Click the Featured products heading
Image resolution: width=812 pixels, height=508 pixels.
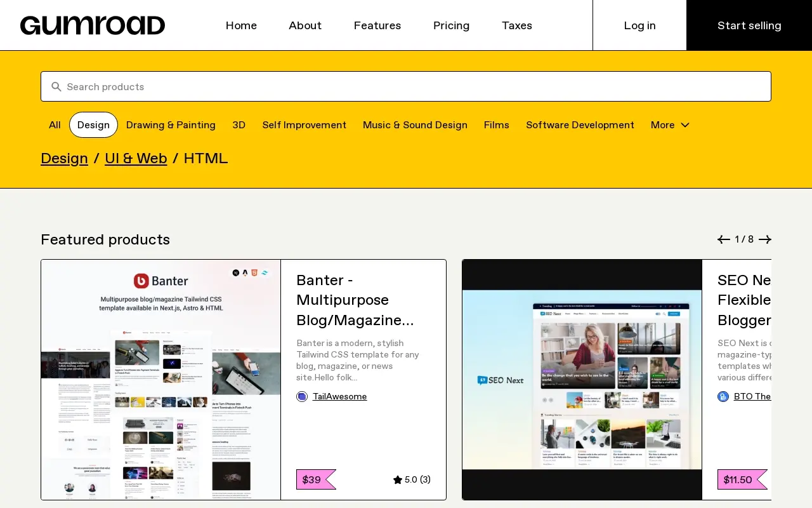pyautogui.click(x=105, y=239)
